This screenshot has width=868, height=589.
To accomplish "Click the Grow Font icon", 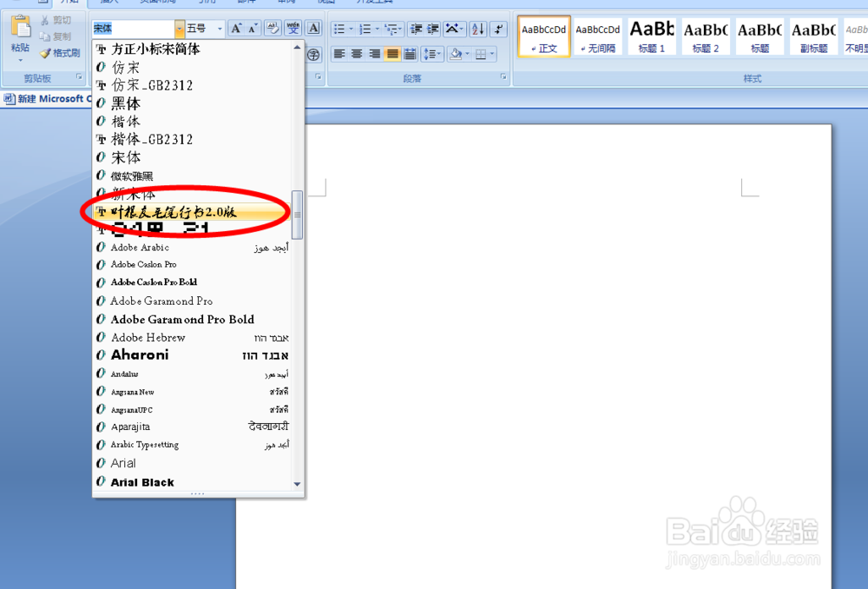I will click(236, 29).
